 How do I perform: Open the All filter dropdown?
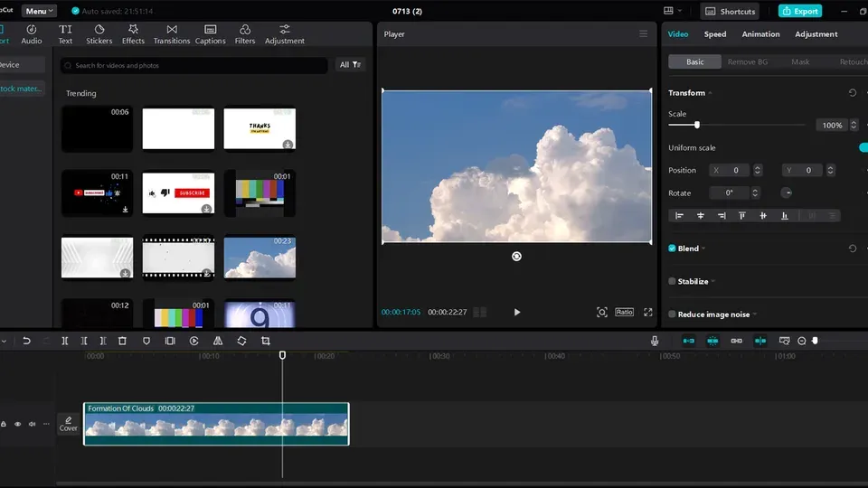350,65
